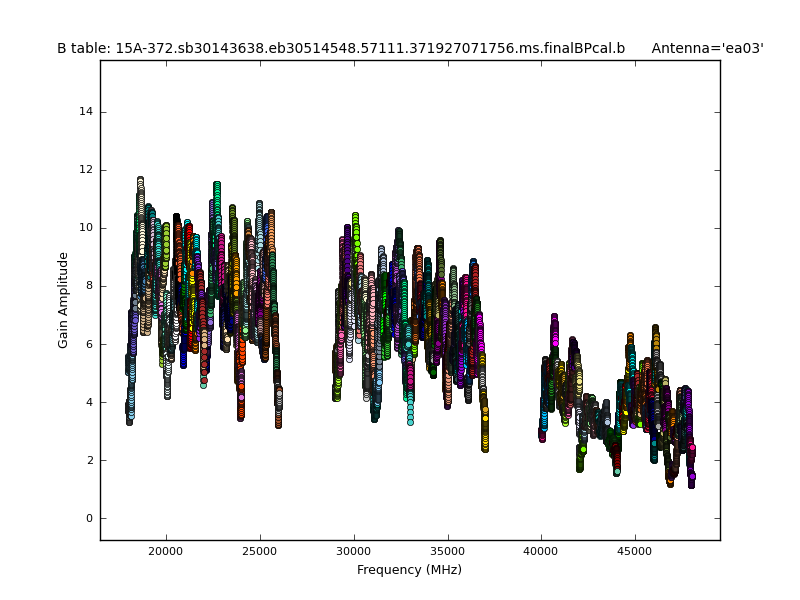The height and width of the screenshot is (600, 800).
Task: Click the 45000 x-axis tick label
Action: point(635,550)
